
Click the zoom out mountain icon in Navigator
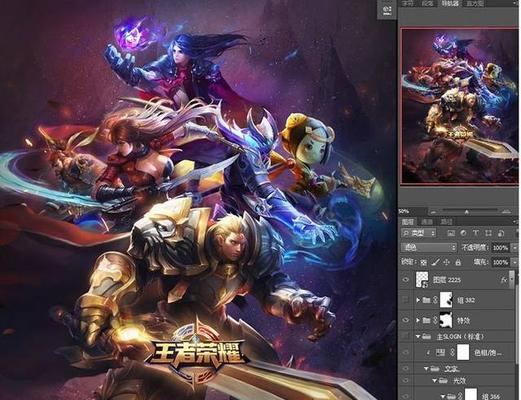coord(433,212)
